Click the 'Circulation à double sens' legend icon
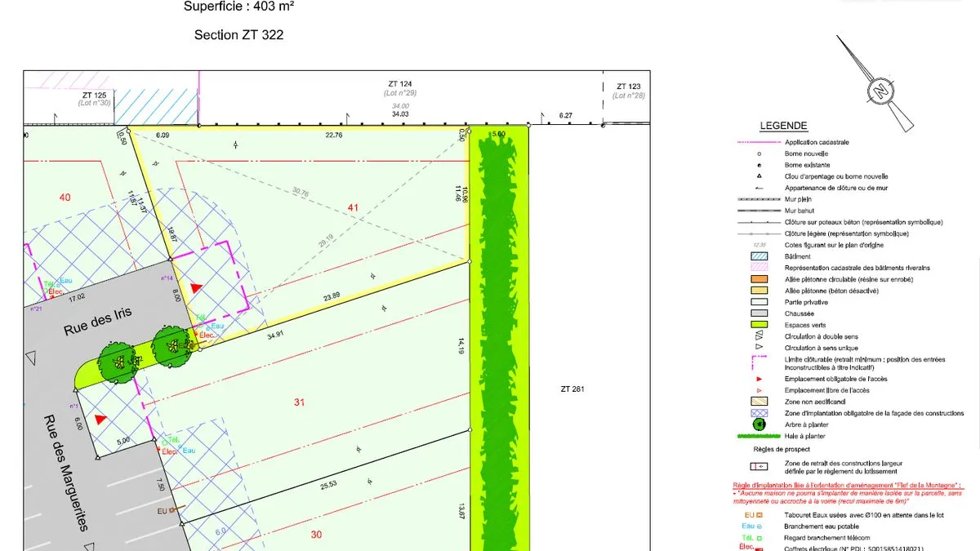Screen dimensions: 980x551 pyautogui.click(x=758, y=335)
